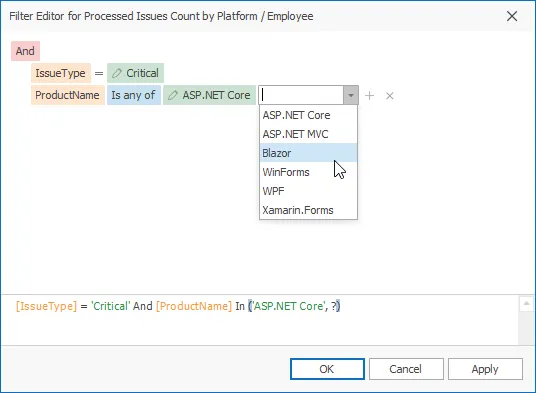
Task: Click the pencil icon beside ASP.NET Core
Action: pos(173,95)
